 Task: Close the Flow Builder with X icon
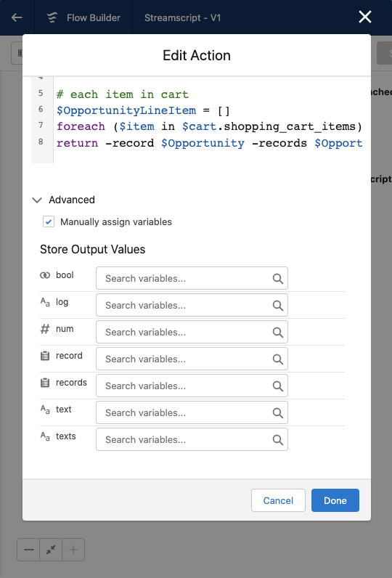[364, 17]
